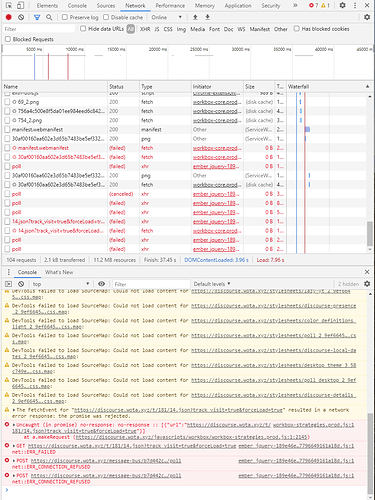Select the All filter type button
This screenshot has width=375, height=500.
point(131,29)
